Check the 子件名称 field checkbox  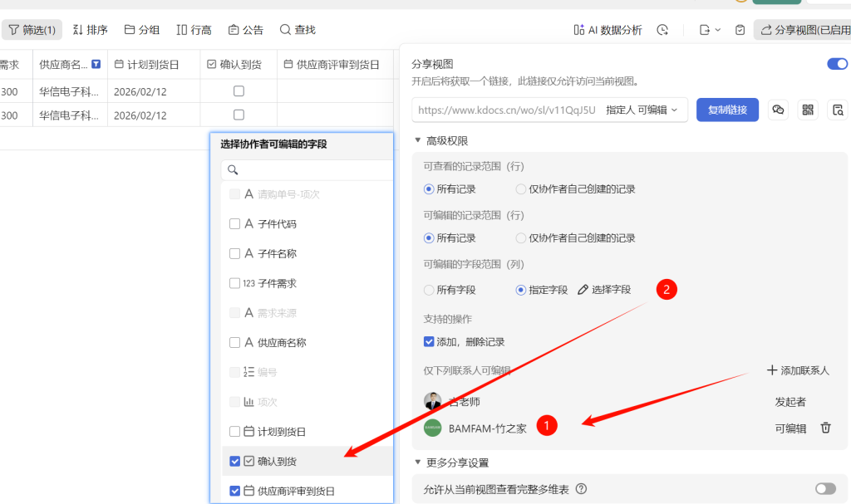[x=234, y=253]
